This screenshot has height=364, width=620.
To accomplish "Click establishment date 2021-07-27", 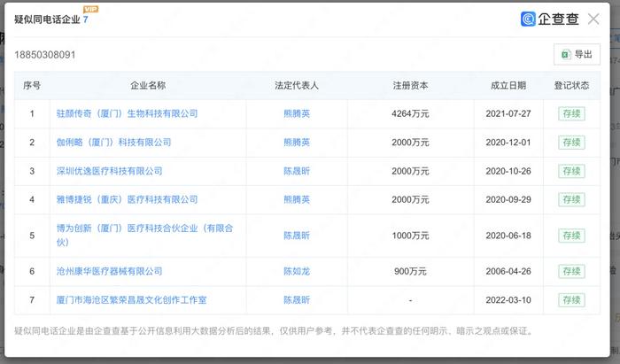I will [x=508, y=114].
